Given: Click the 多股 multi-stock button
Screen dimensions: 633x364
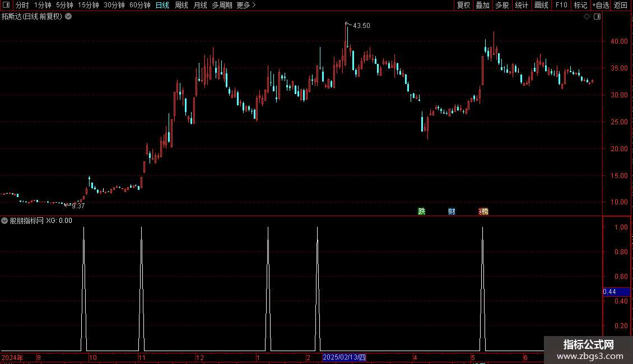Looking at the screenshot, I should tap(502, 5).
